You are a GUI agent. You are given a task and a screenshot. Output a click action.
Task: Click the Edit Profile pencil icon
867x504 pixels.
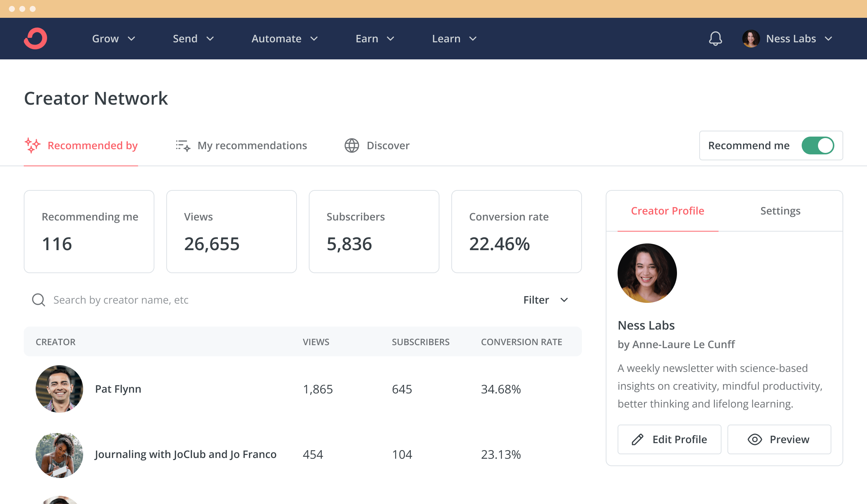[638, 439]
